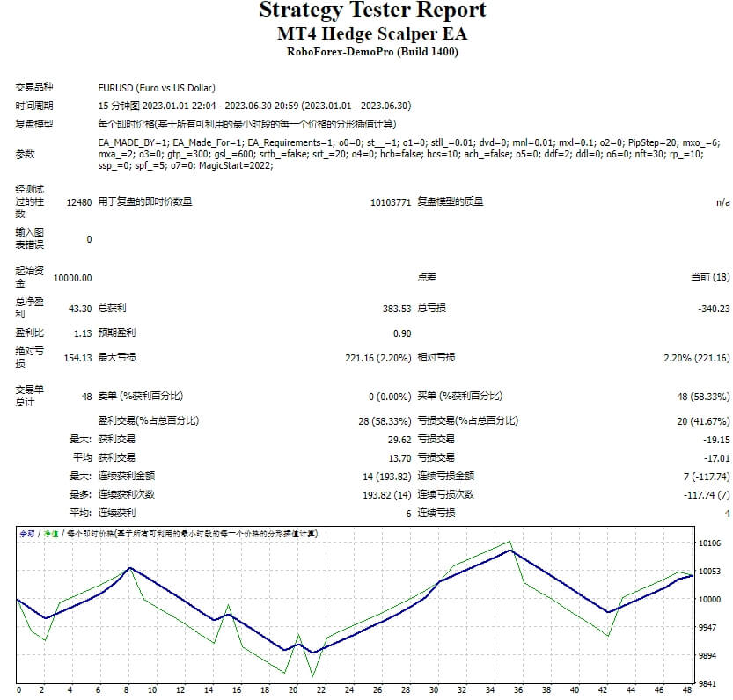
Task: Click the EURUSD (Euro vs US Dollar) symbol text
Action: click(x=158, y=88)
